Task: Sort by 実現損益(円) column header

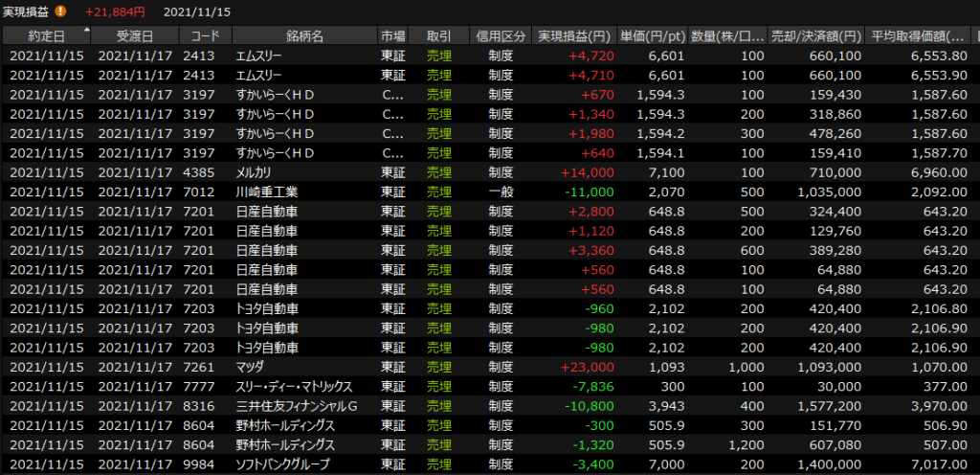Action: (x=574, y=36)
